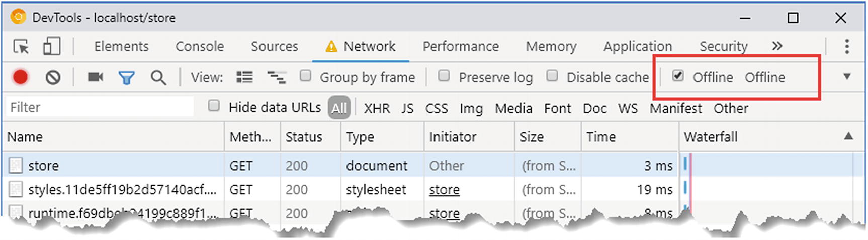Click the store initiator link
The height and width of the screenshot is (240, 868).
(444, 190)
